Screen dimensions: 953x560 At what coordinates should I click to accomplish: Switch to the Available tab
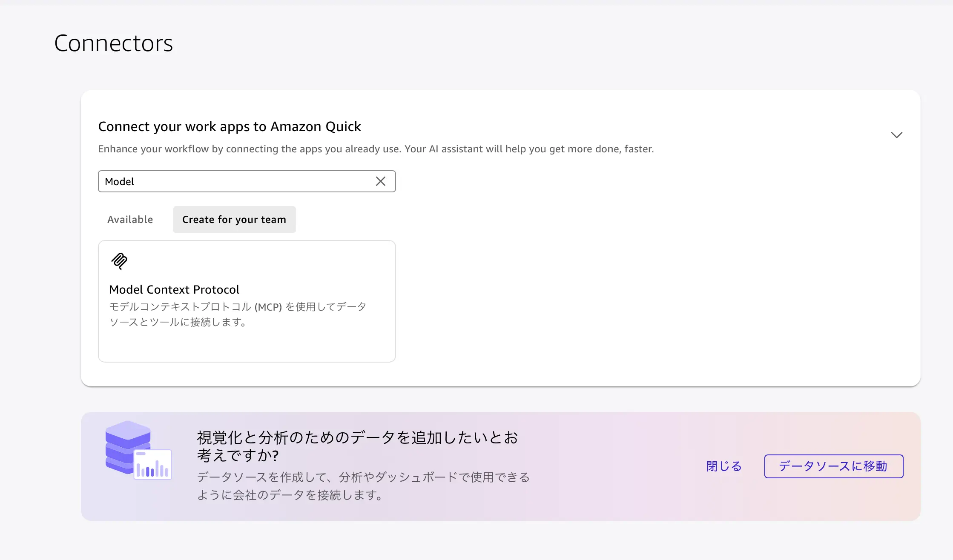(x=130, y=220)
